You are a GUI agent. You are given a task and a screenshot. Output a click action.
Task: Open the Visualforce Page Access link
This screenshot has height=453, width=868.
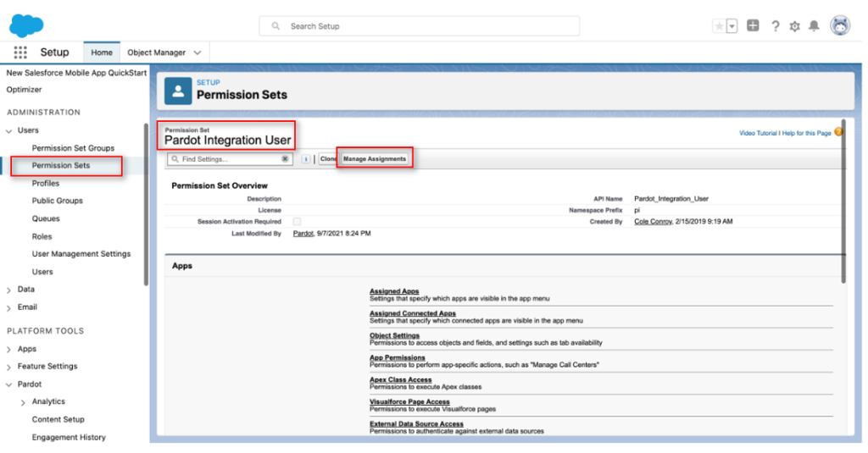click(x=409, y=401)
